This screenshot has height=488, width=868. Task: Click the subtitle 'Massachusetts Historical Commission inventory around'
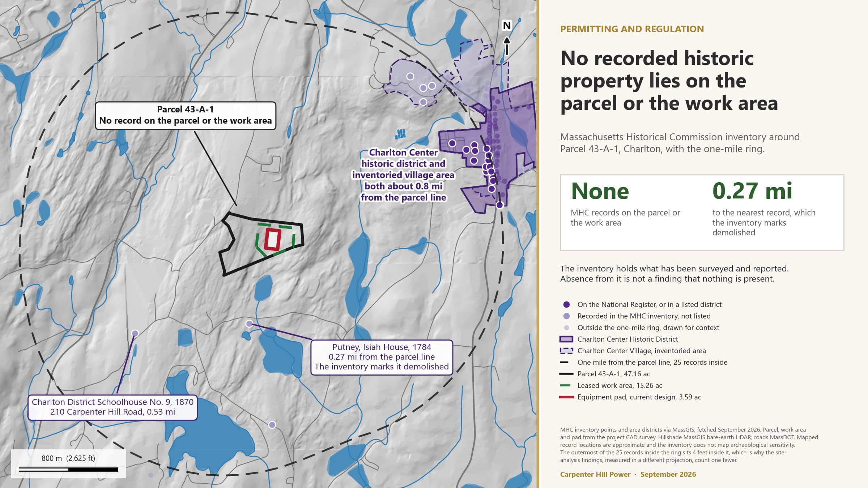680,143
